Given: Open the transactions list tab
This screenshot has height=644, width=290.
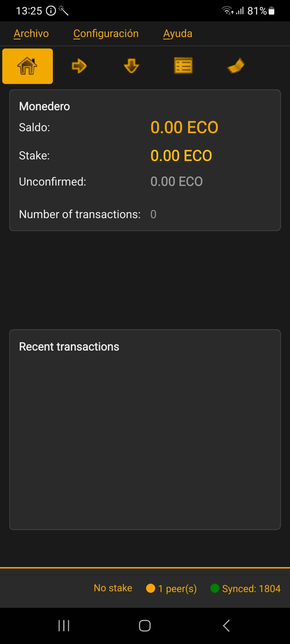Looking at the screenshot, I should [183, 66].
